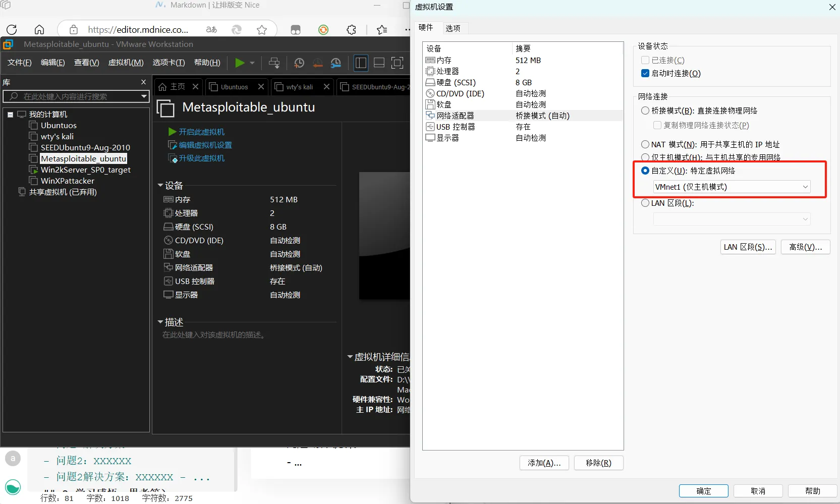This screenshot has height=504, width=840.
Task: Click the send Ctrl+Alt+Del toolbar icon
Action: (x=274, y=63)
